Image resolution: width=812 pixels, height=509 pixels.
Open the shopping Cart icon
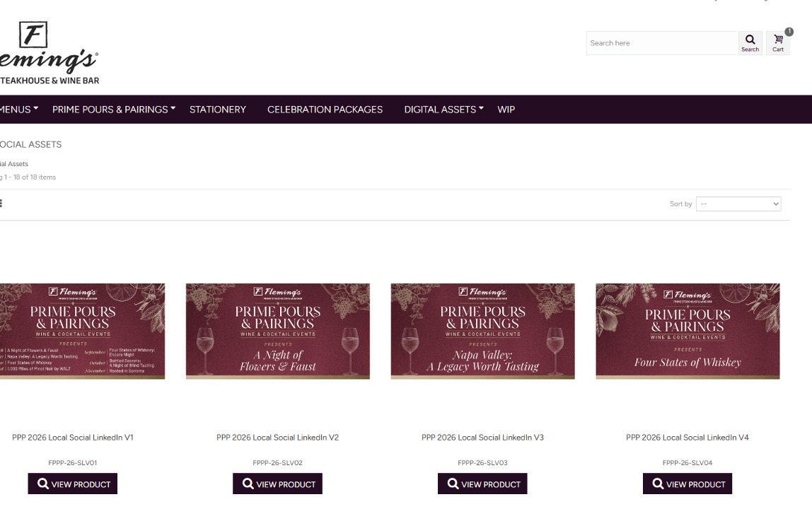click(778, 43)
